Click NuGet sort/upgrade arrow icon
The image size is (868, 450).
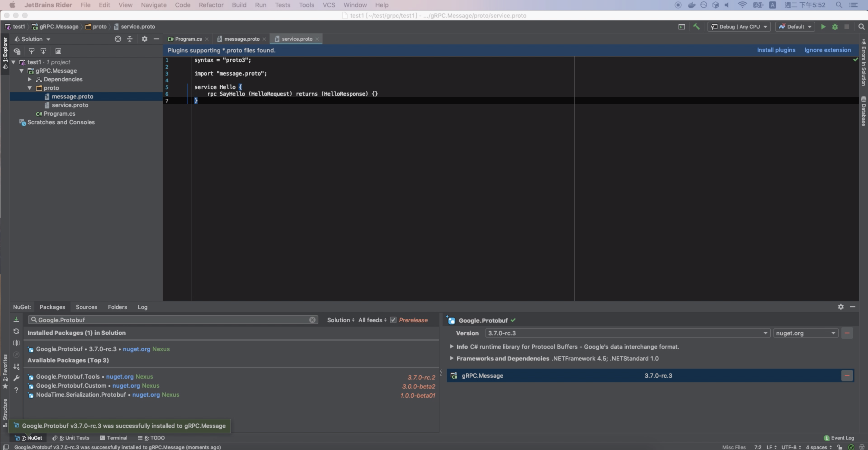(x=16, y=367)
